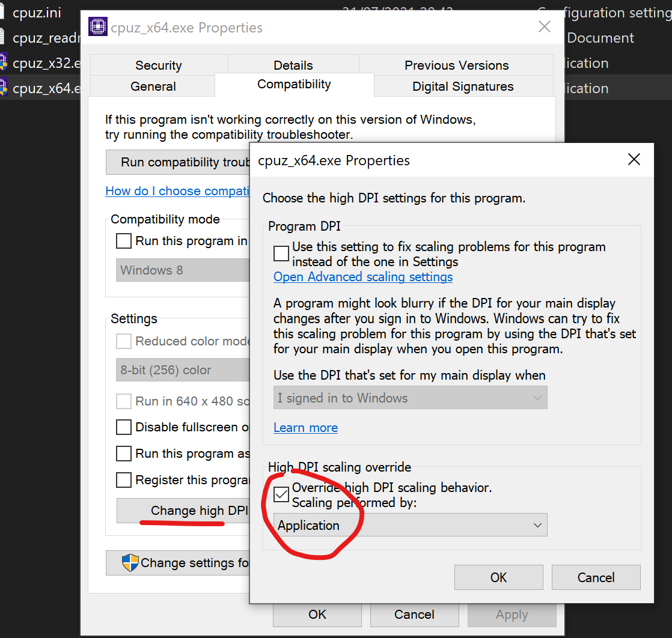Click the CPU-Z icon in Properties title bar

click(x=98, y=26)
